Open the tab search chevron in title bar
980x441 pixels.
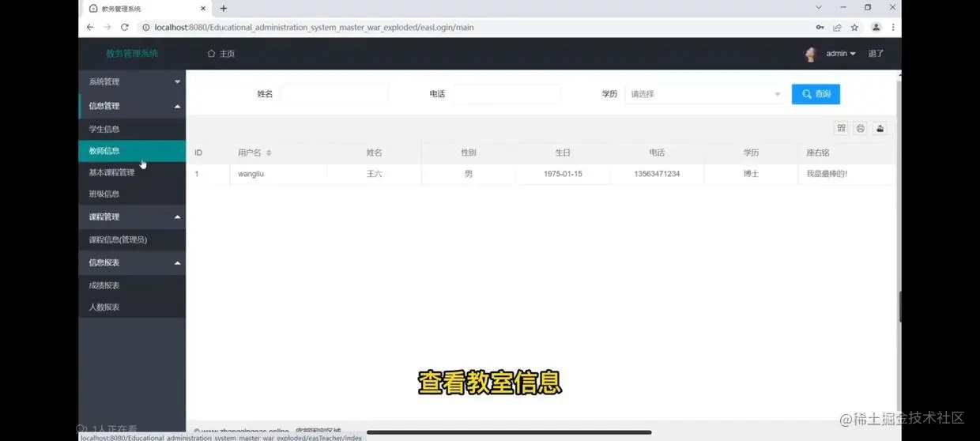coord(820,8)
